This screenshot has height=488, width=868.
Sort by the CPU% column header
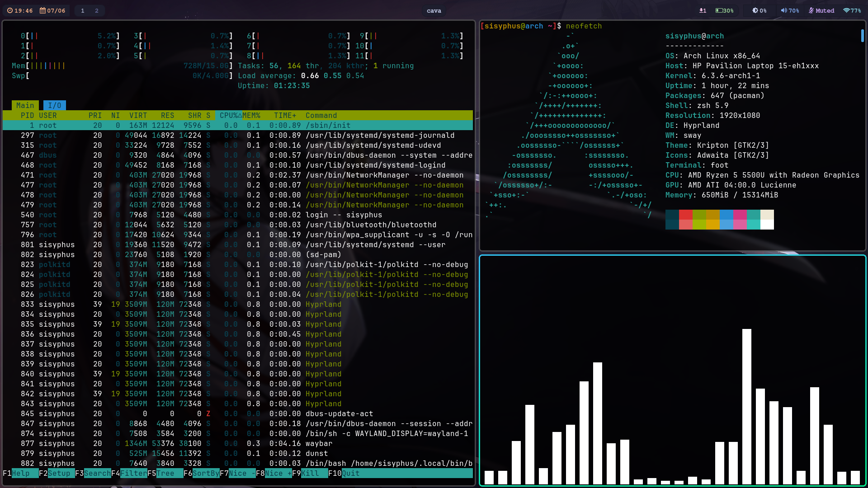pos(229,115)
